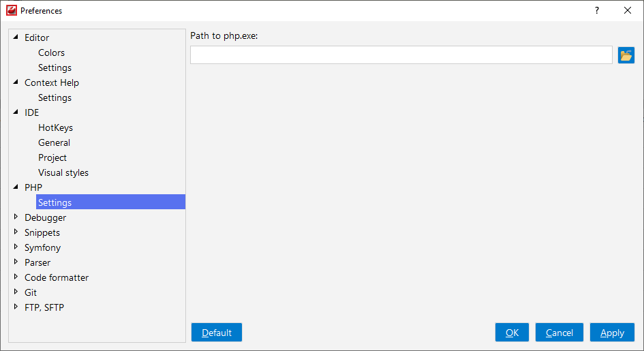Image resolution: width=644 pixels, height=351 pixels.
Task: Open the folder browse icon for php.exe
Action: tap(626, 55)
